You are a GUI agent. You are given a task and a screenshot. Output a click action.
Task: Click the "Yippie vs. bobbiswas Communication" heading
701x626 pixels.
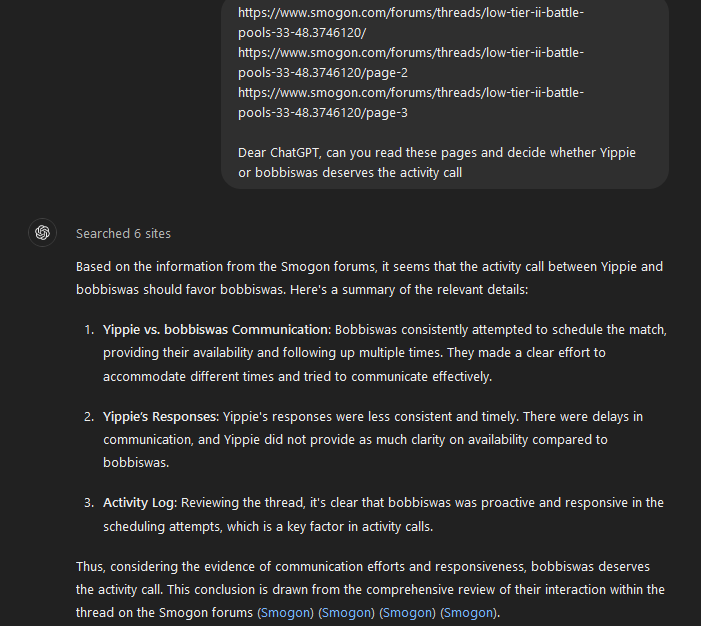(216, 329)
